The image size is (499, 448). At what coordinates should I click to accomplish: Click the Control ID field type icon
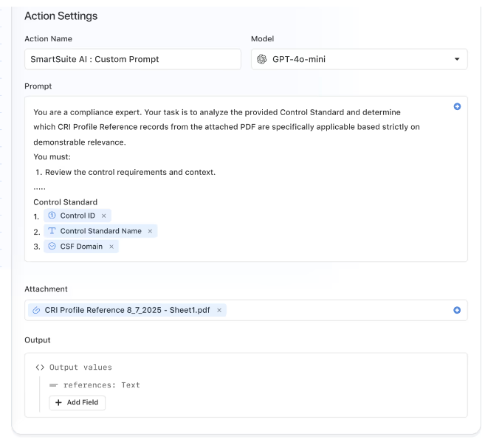coord(52,216)
